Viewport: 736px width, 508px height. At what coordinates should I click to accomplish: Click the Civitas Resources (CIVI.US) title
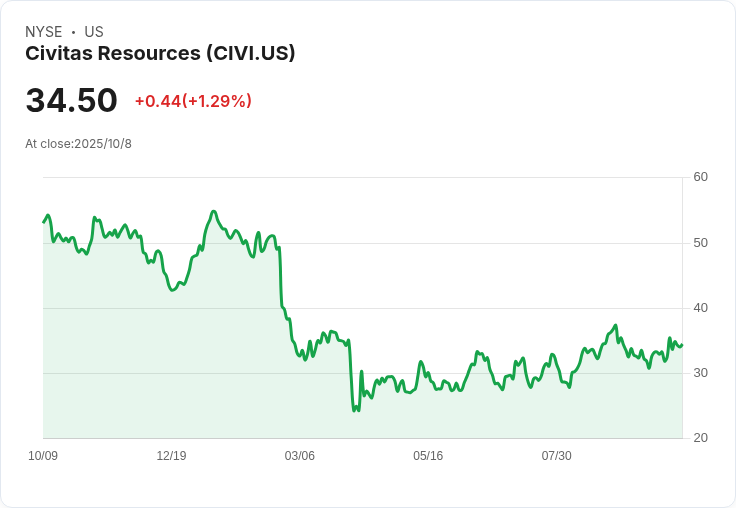[160, 54]
